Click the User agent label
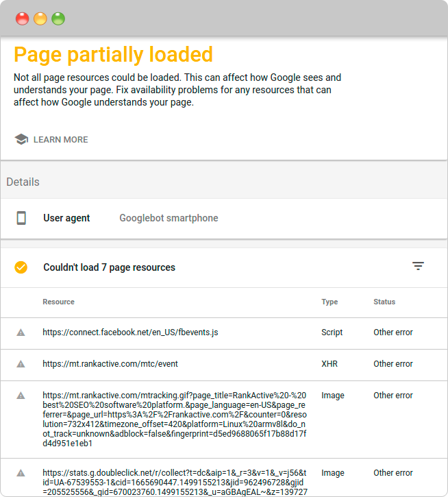 point(66,218)
